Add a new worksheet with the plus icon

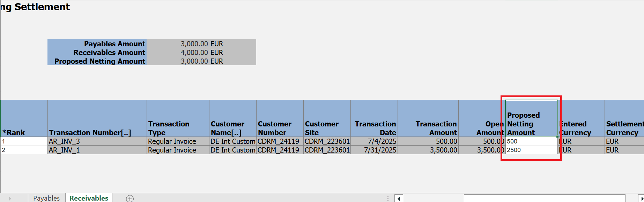129,198
